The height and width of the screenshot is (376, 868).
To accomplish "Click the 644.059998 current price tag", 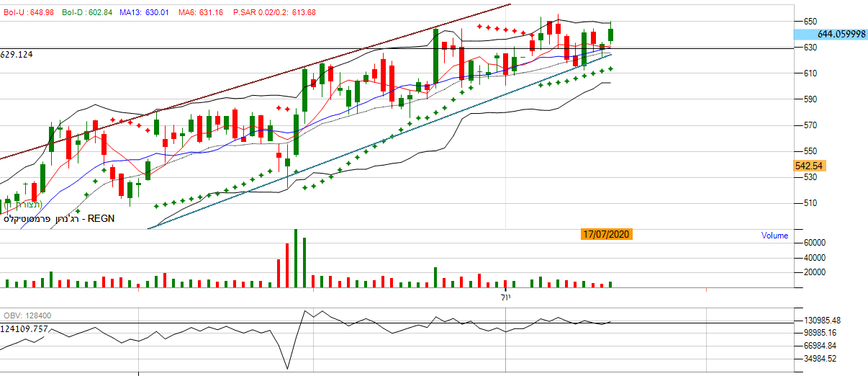I will click(841, 34).
